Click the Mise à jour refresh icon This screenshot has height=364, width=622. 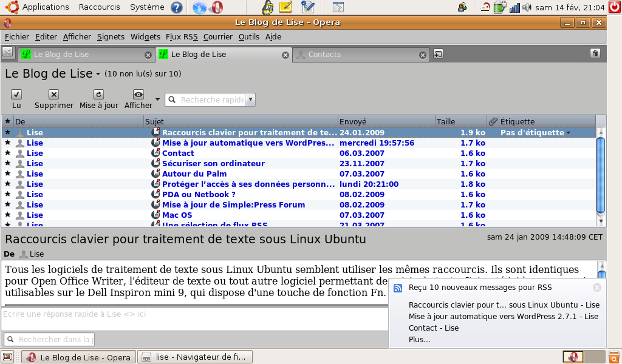point(98,94)
